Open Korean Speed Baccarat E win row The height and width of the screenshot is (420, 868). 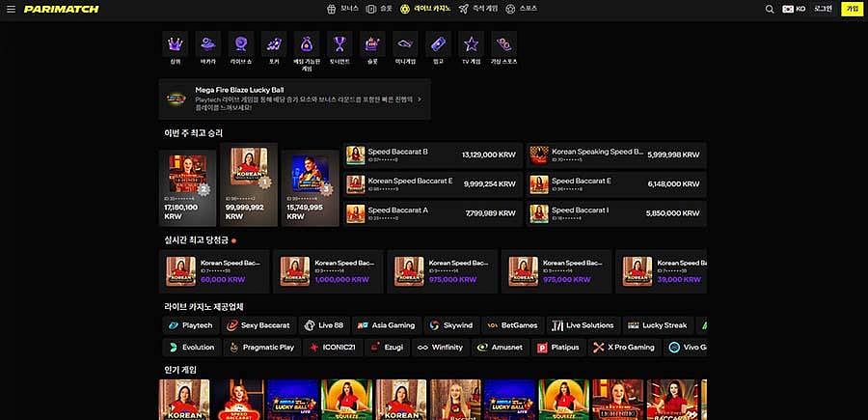click(x=433, y=184)
